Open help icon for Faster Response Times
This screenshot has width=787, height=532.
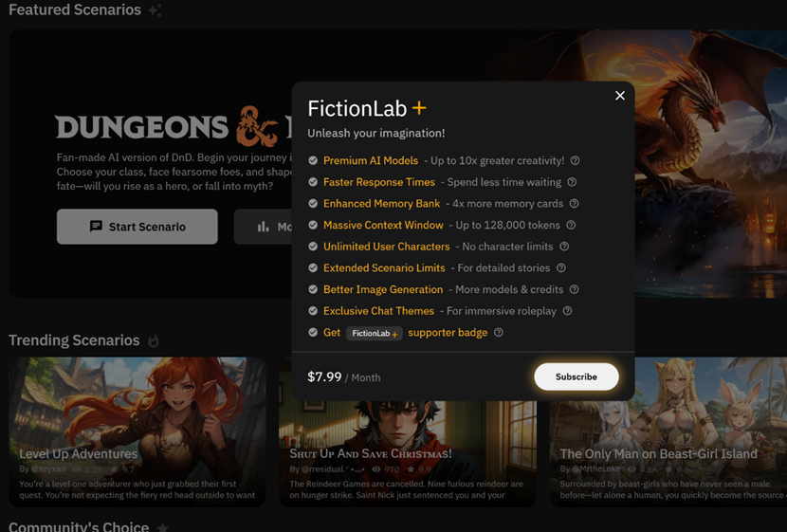[x=572, y=182]
